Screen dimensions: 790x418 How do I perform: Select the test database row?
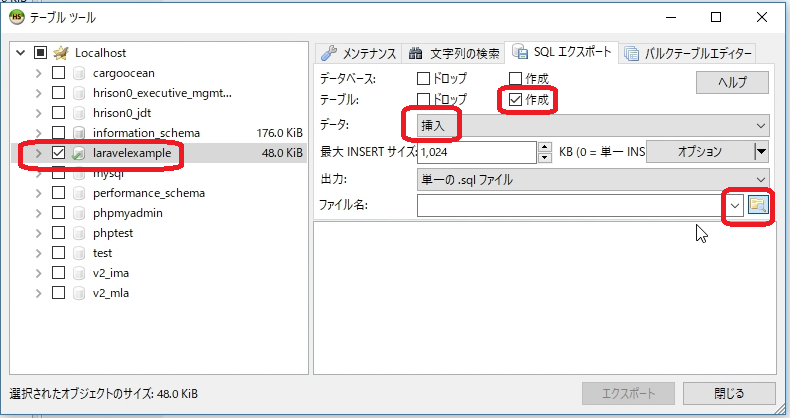click(158, 253)
